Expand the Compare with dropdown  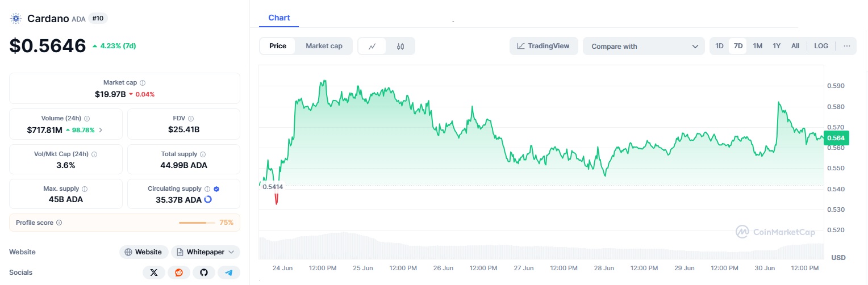pyautogui.click(x=644, y=47)
